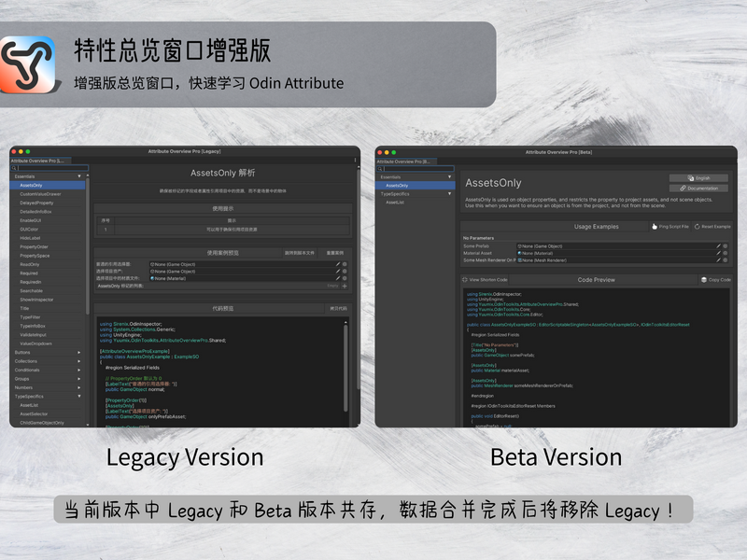Click the Reset Example button
Screen dimensions: 747x560
click(712, 227)
